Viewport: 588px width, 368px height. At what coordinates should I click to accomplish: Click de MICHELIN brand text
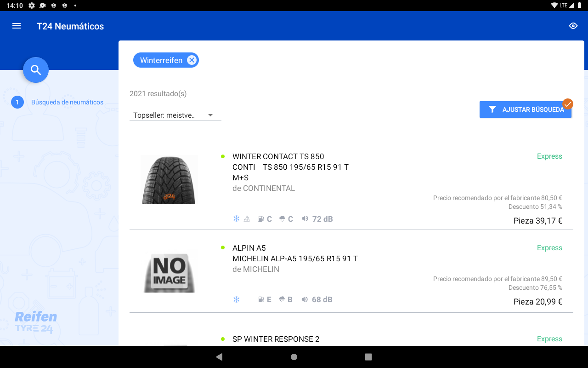click(256, 269)
